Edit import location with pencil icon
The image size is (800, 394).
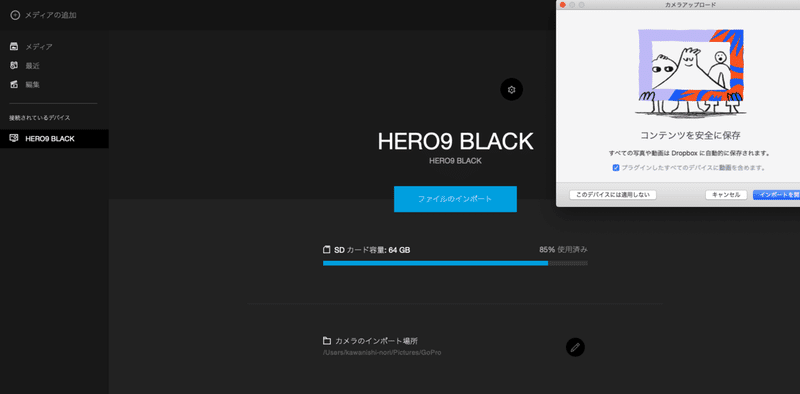point(576,347)
